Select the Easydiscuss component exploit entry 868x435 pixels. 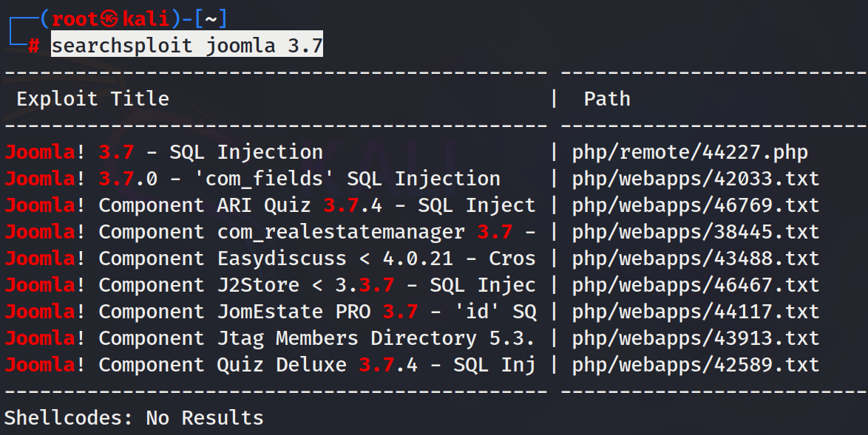[270, 259]
